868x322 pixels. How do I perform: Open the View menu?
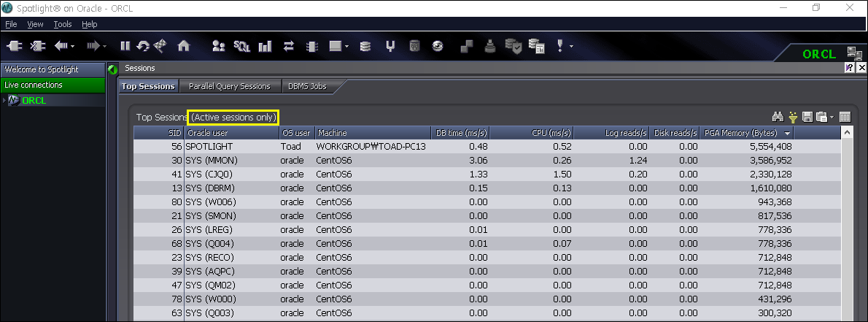[36, 24]
